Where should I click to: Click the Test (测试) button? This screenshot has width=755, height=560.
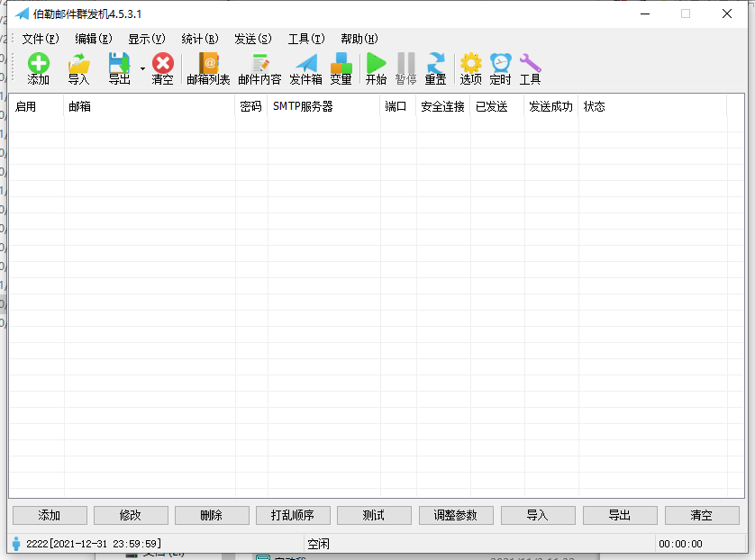(374, 515)
